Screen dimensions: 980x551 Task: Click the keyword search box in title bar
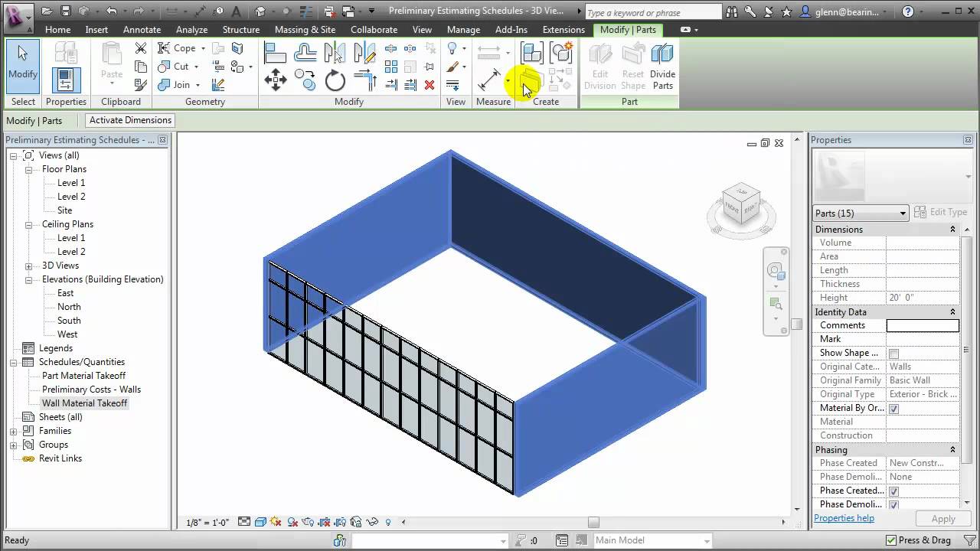point(652,12)
